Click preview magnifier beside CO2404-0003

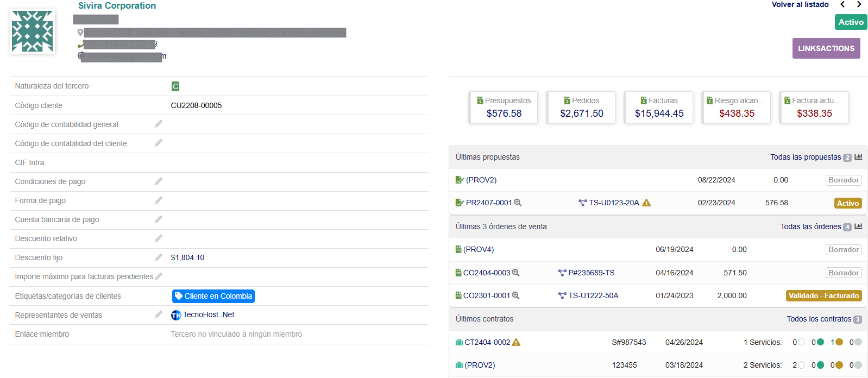[x=515, y=273]
